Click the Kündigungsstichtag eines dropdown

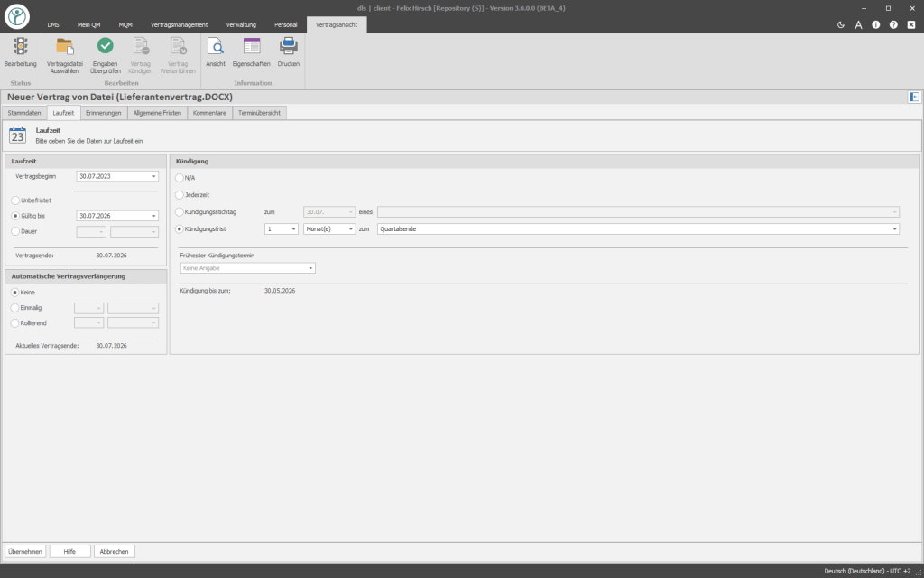638,211
